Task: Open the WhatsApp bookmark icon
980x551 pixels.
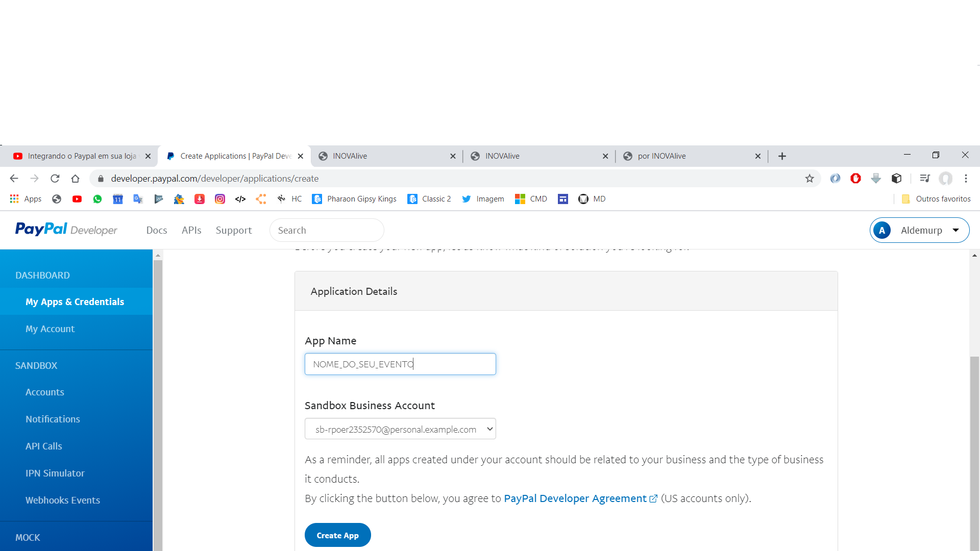Action: 97,199
